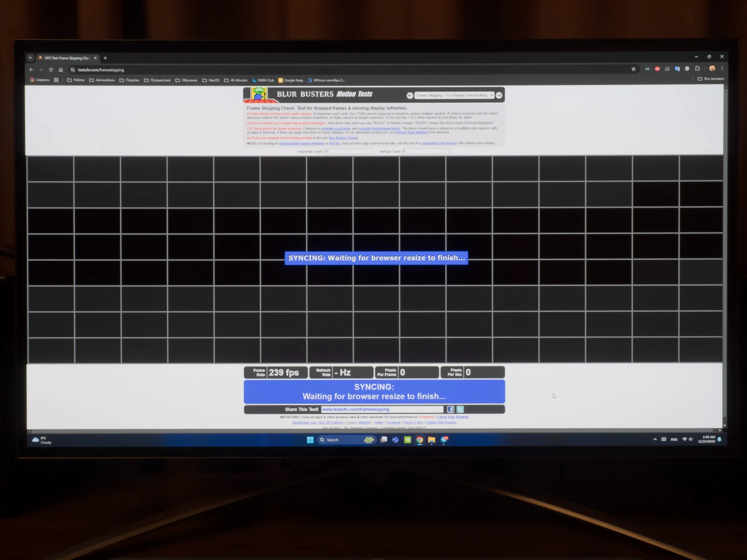The image size is (747, 560).
Task: Click the Horizontal Count input field
Action: (348, 151)
